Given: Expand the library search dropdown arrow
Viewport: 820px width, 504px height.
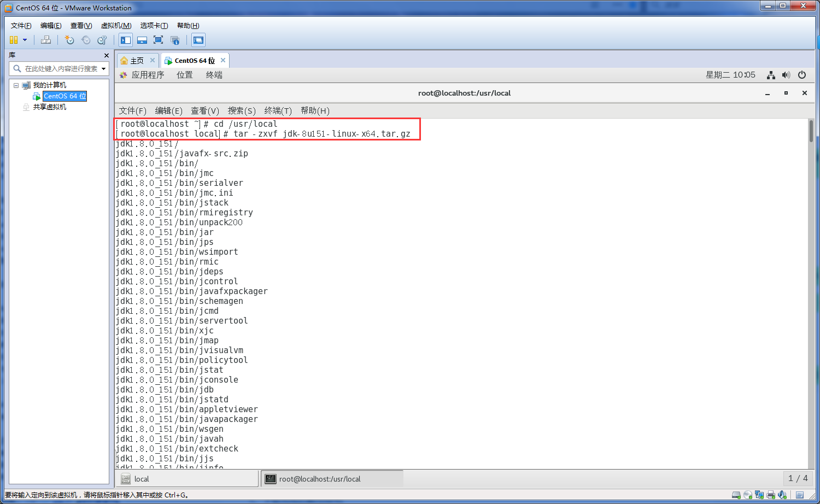Looking at the screenshot, I should click(104, 69).
